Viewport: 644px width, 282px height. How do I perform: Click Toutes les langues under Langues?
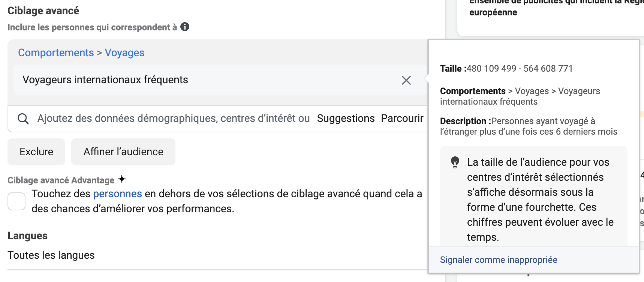[51, 255]
